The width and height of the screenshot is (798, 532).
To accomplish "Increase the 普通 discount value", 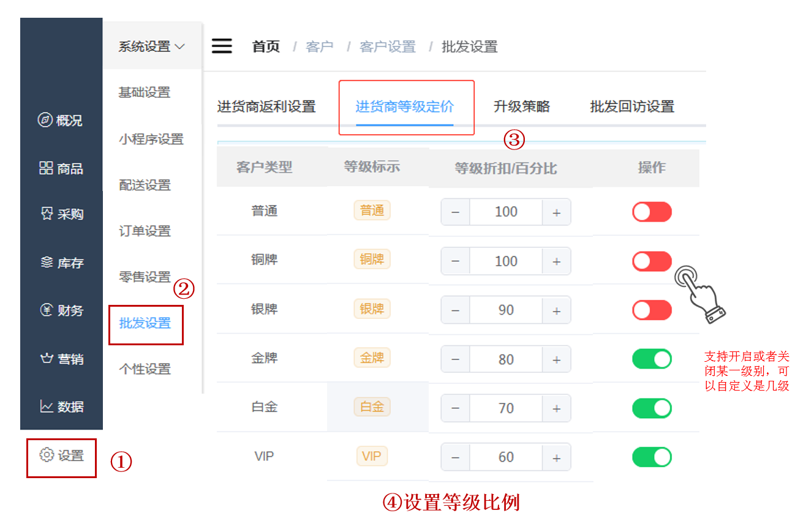I will pos(556,212).
